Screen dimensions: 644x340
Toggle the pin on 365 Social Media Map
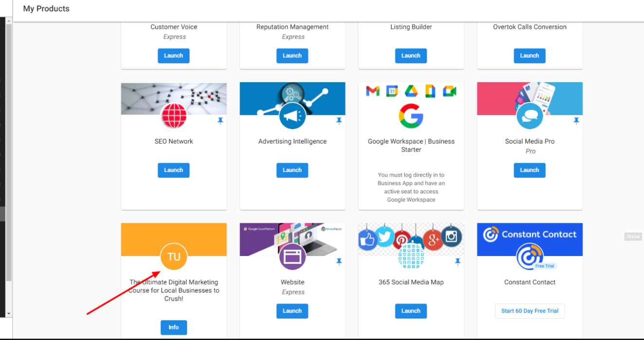(458, 262)
